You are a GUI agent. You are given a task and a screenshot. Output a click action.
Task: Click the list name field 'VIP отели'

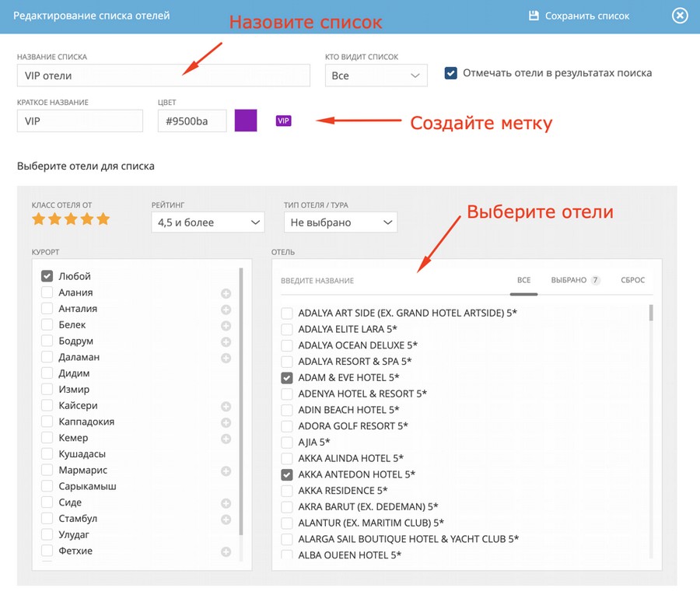(x=163, y=75)
